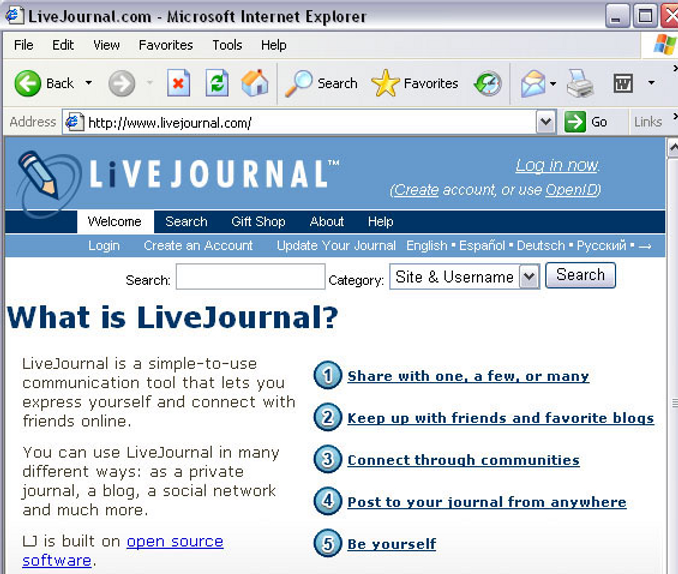
Task: Refresh the page with the green arrows icon
Action: coord(217,83)
